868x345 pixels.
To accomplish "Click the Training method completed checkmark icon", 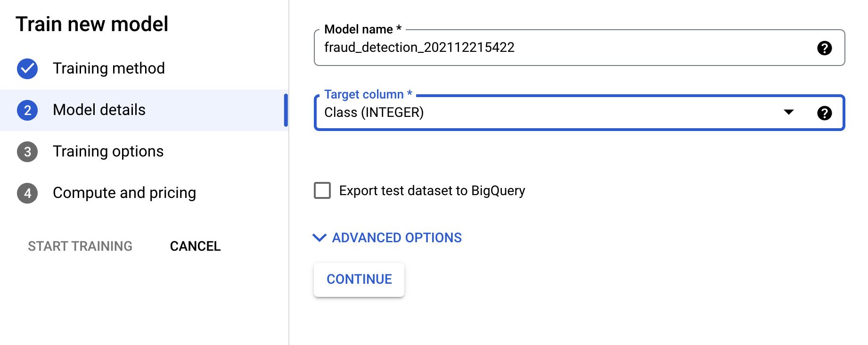I will 27,69.
